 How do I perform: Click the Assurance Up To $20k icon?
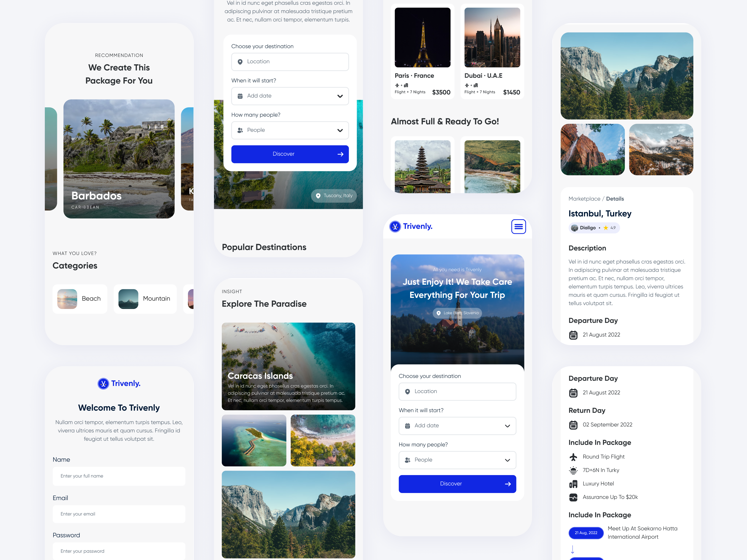coord(573,497)
